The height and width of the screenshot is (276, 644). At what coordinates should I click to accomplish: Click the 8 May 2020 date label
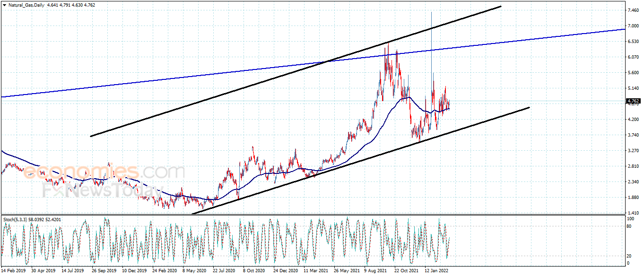(x=195, y=271)
